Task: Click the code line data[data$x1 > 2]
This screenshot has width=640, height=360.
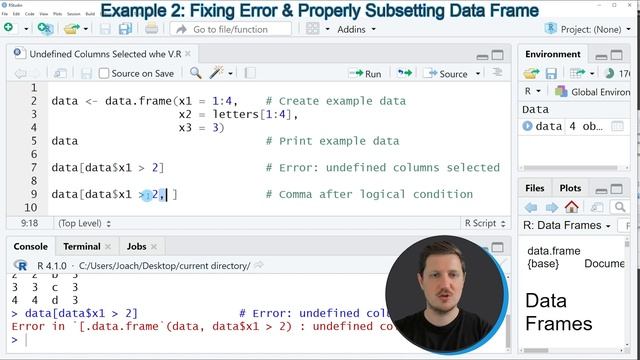Action: pos(108,167)
